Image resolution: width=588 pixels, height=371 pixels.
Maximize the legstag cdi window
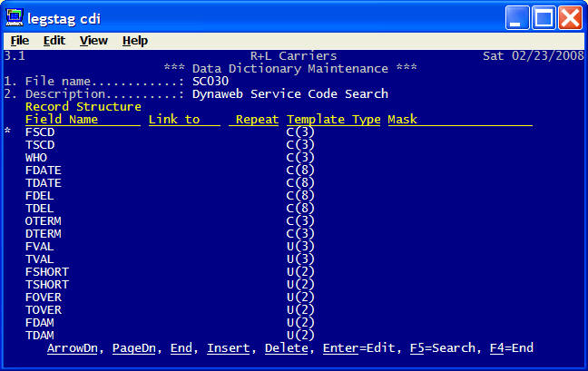[x=543, y=16]
